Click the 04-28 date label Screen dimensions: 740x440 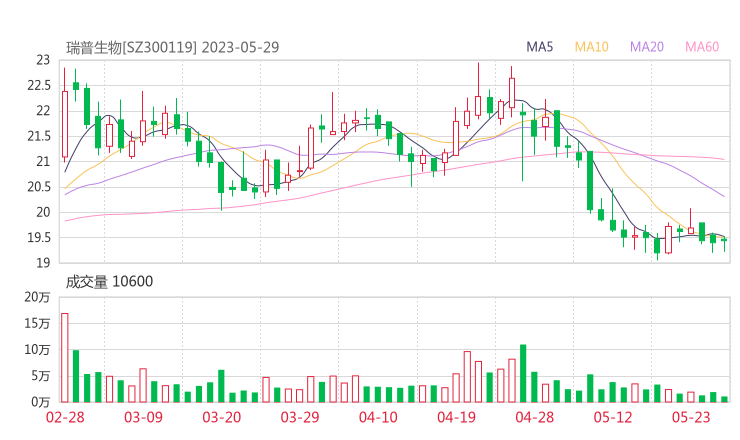(535, 417)
